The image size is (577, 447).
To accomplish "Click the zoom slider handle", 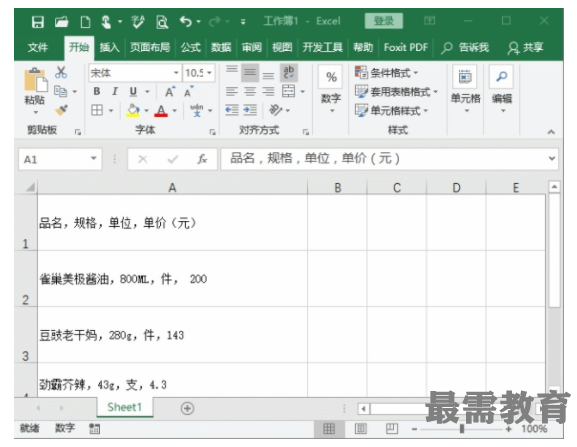I will pyautogui.click(x=462, y=429).
